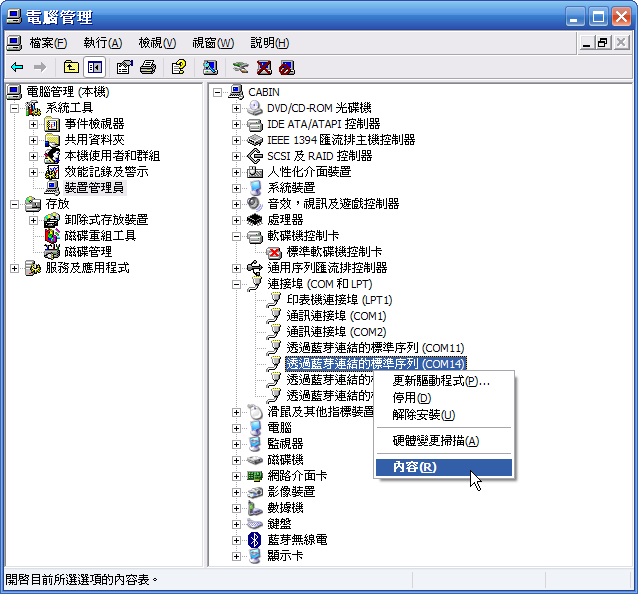Toggle the Show/Hide console tree icon

click(95, 67)
